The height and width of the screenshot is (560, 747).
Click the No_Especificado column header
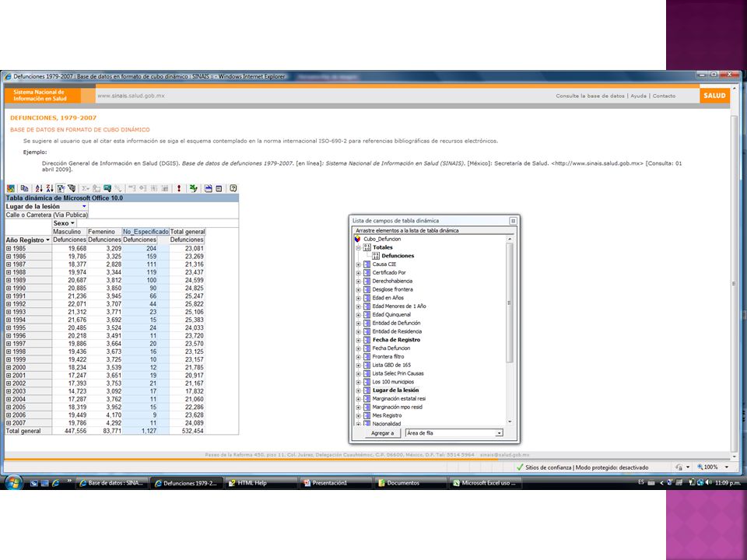click(146, 232)
